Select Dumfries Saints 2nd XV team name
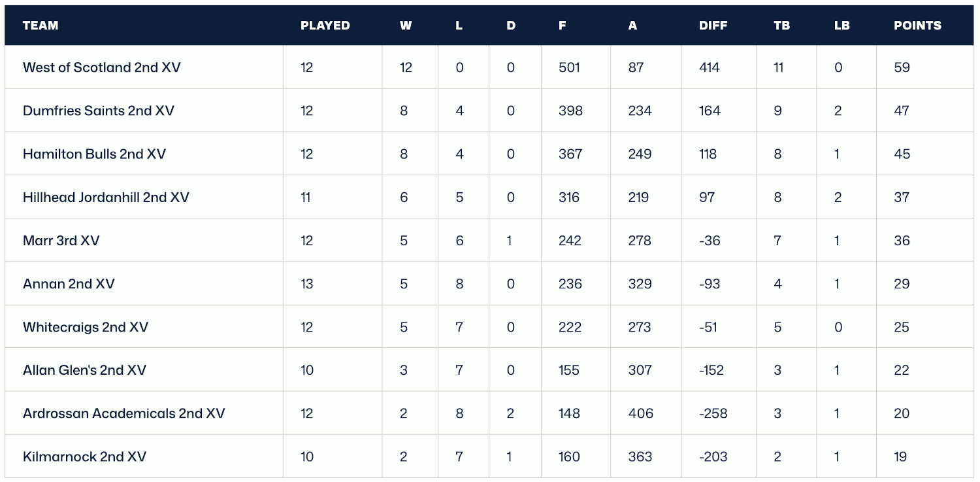 (x=99, y=111)
